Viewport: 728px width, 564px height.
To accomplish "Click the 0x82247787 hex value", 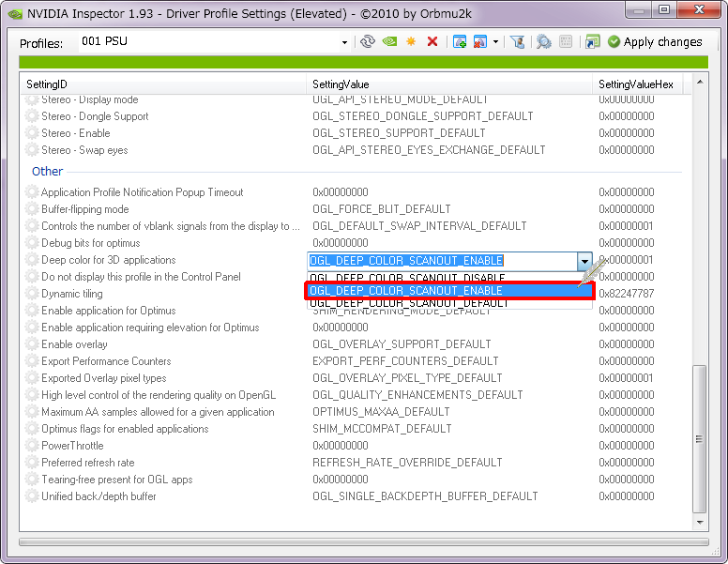I will (x=627, y=294).
